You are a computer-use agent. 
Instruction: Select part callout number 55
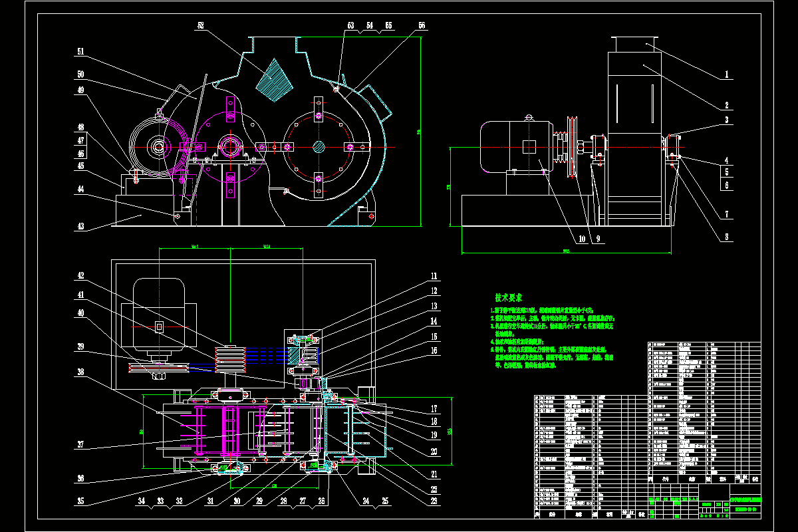click(388, 25)
